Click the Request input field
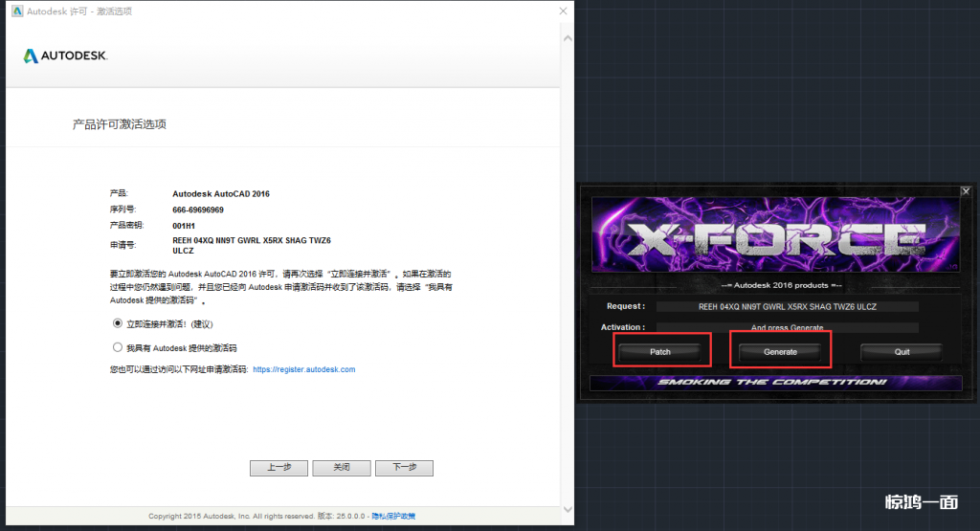980x531 pixels. (787, 306)
